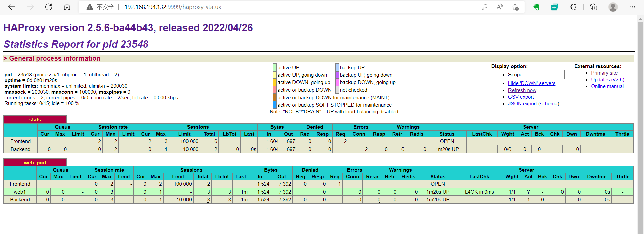
Task: Open the green plus extension icon
Action: pos(555,7)
